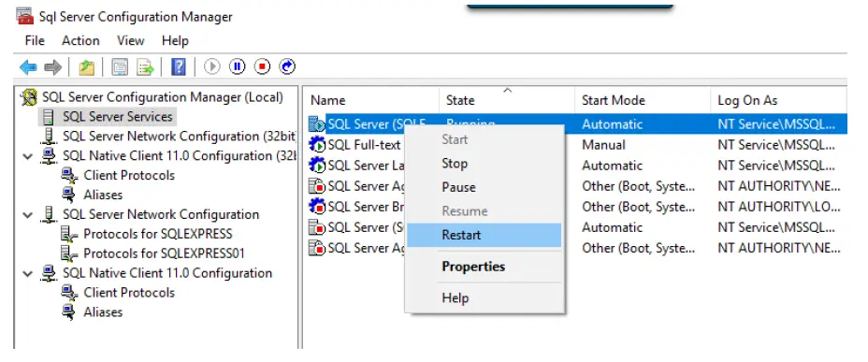Screen dimensions: 868x362
Task: Open the Action menu
Action: coord(80,41)
